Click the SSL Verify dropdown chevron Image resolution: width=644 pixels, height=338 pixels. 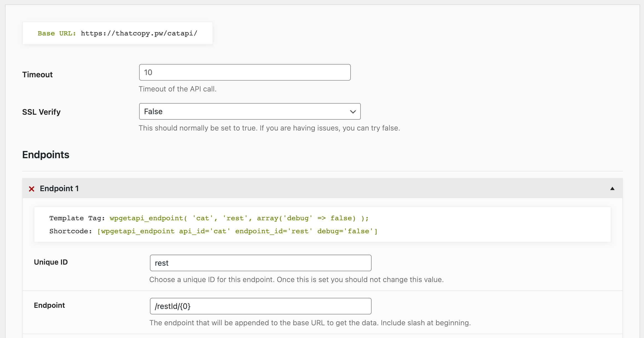[352, 112]
